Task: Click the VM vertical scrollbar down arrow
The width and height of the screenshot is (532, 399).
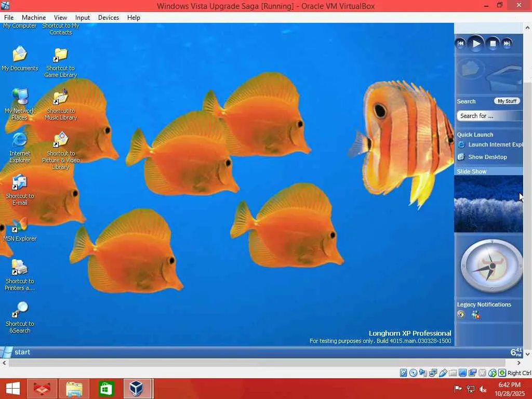Action: (527, 354)
